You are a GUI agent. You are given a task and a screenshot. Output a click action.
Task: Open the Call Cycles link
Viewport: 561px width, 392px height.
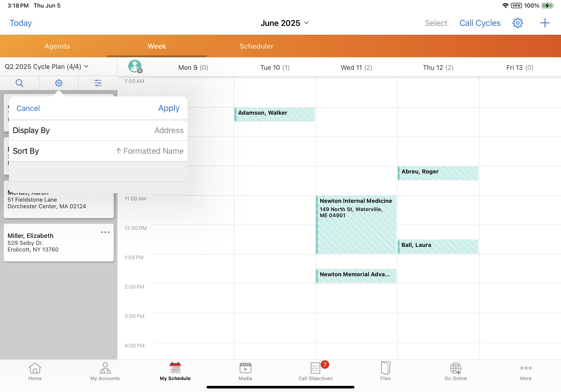tap(480, 23)
